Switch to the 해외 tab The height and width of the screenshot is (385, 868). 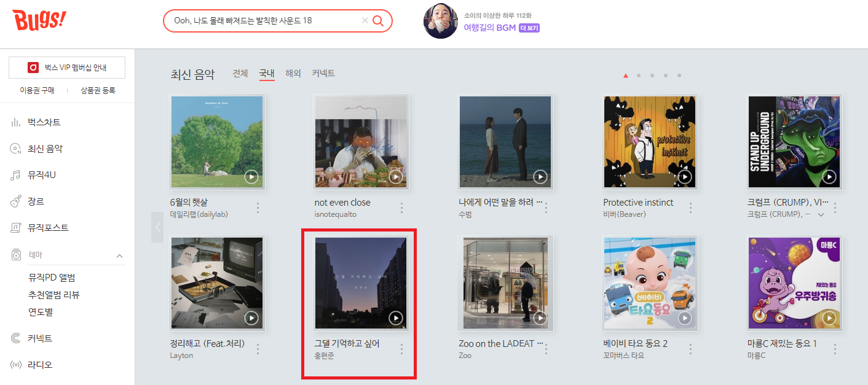(293, 73)
